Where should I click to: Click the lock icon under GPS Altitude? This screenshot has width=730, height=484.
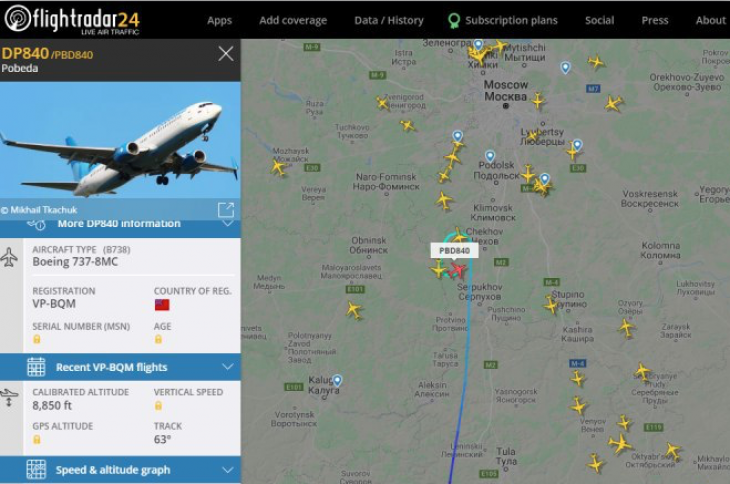(37, 440)
